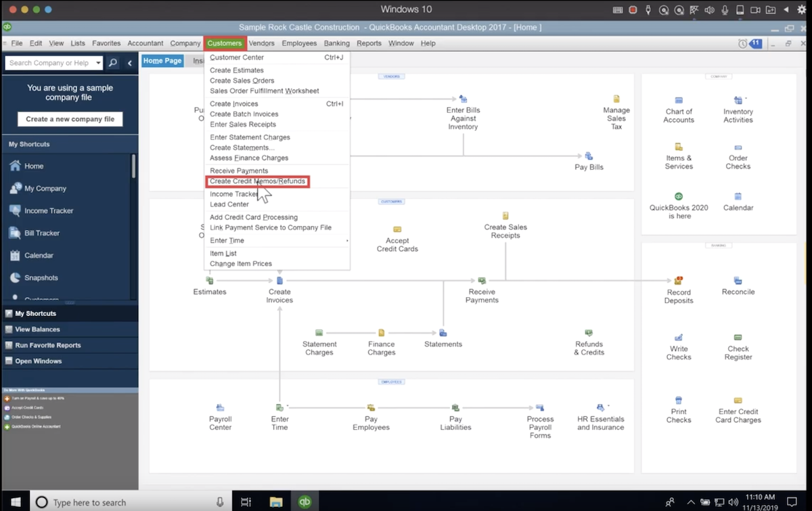Open Enter Bills Against Inventory icon
The height and width of the screenshot is (511, 812).
(x=463, y=99)
